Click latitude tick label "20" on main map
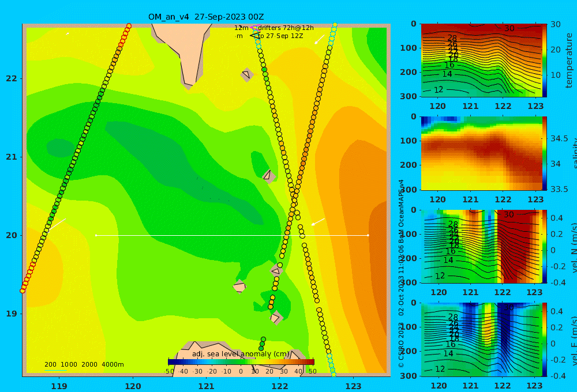The image size is (577, 392). point(12,235)
